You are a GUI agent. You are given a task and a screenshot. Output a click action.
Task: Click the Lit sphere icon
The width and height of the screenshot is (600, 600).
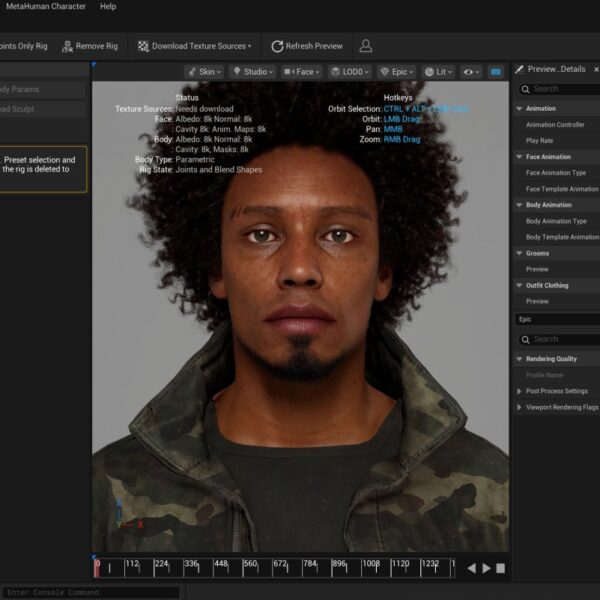coord(429,72)
